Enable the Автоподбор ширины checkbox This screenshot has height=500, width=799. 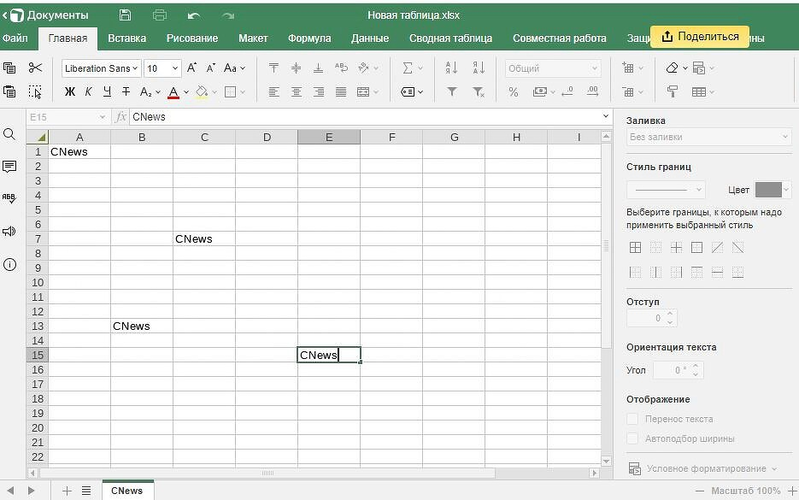pos(632,438)
